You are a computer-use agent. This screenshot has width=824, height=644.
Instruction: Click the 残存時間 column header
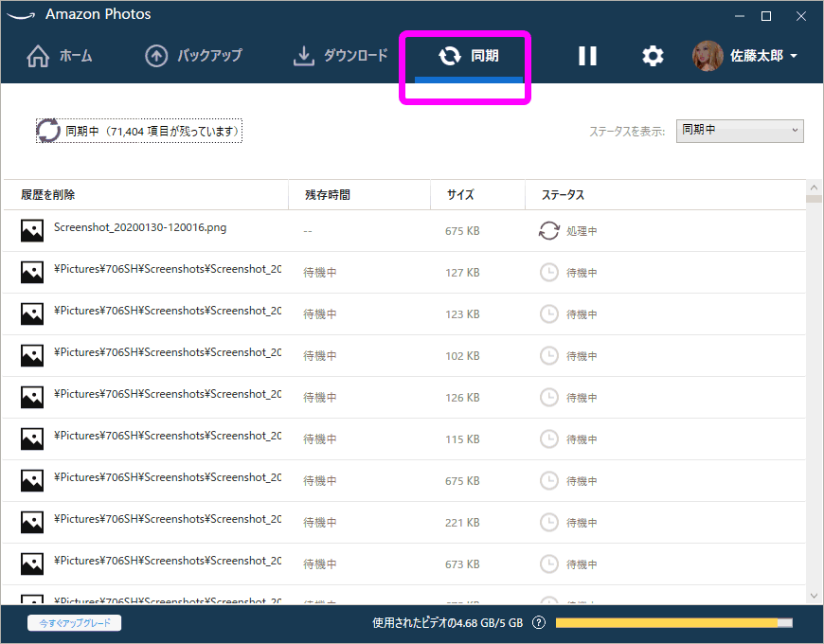pyautogui.click(x=328, y=195)
